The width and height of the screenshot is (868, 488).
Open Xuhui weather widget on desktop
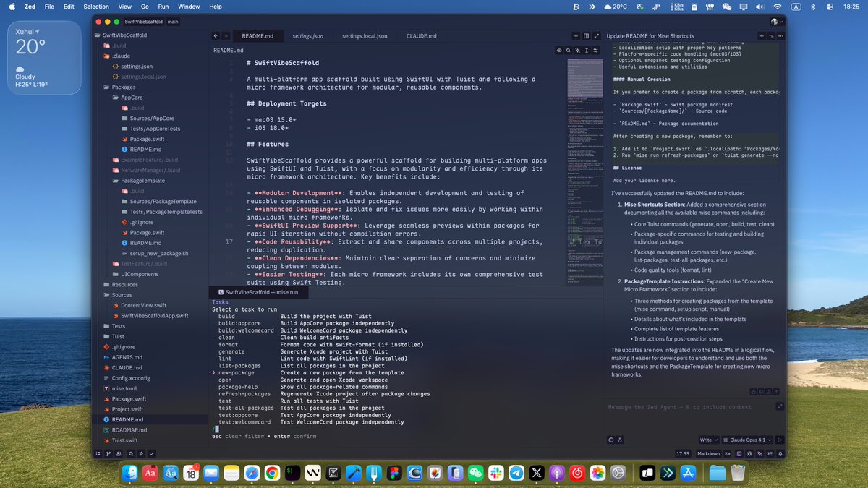pyautogui.click(x=45, y=57)
